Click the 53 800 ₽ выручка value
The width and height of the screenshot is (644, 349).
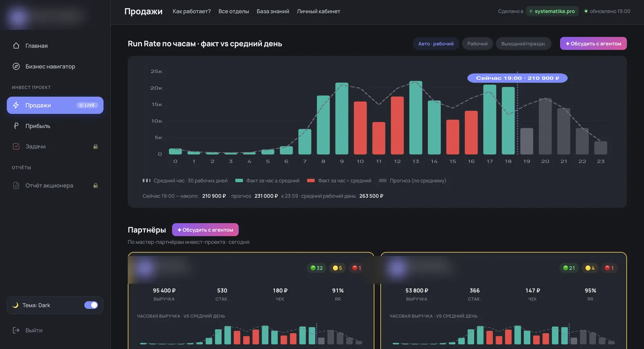417,291
